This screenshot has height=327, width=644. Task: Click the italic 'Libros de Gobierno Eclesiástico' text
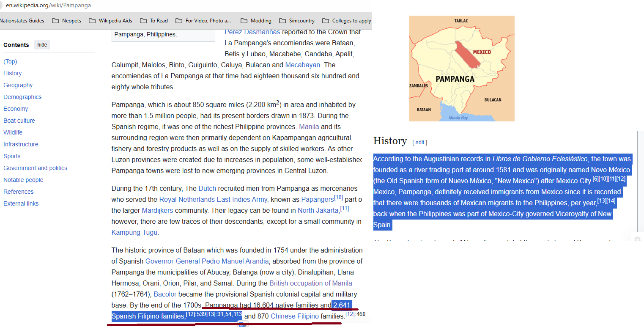coord(540,159)
